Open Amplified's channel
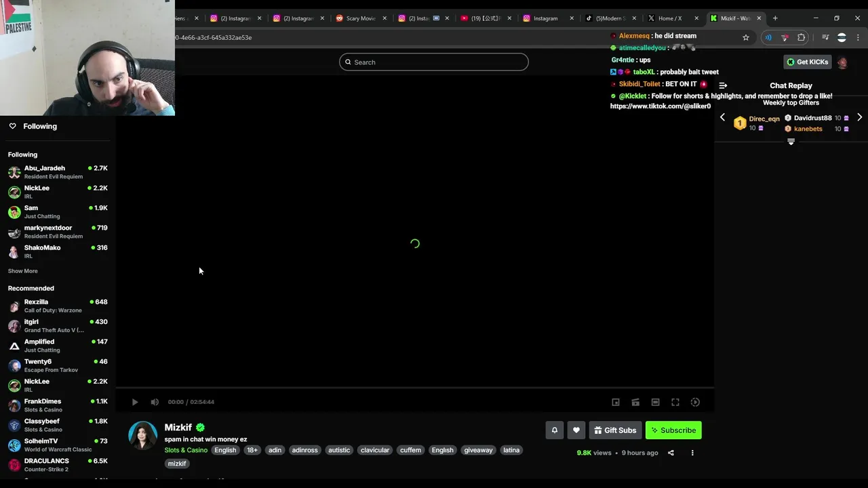This screenshot has height=488, width=868. pyautogui.click(x=58, y=346)
